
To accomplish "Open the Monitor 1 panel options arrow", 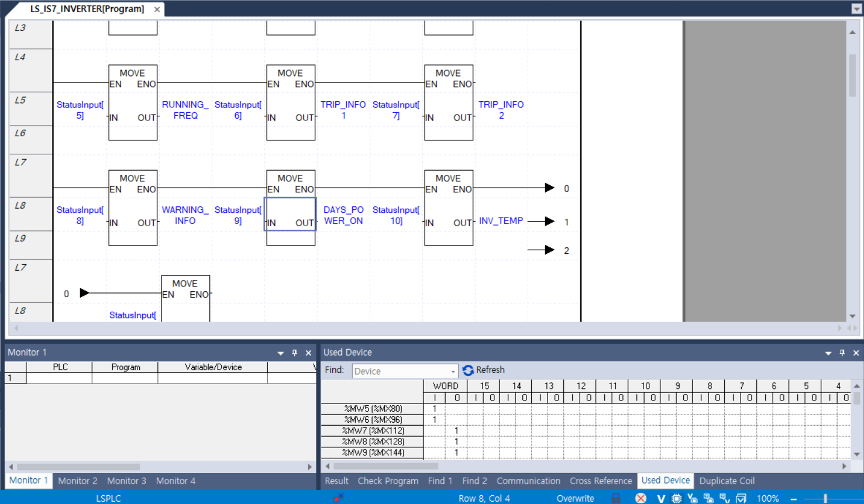I will tap(280, 353).
